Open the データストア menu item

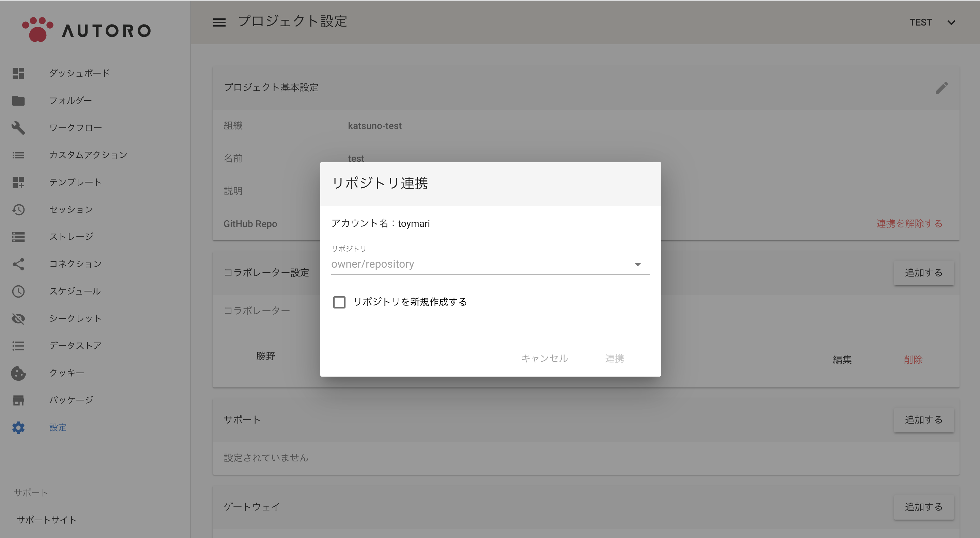coord(75,346)
